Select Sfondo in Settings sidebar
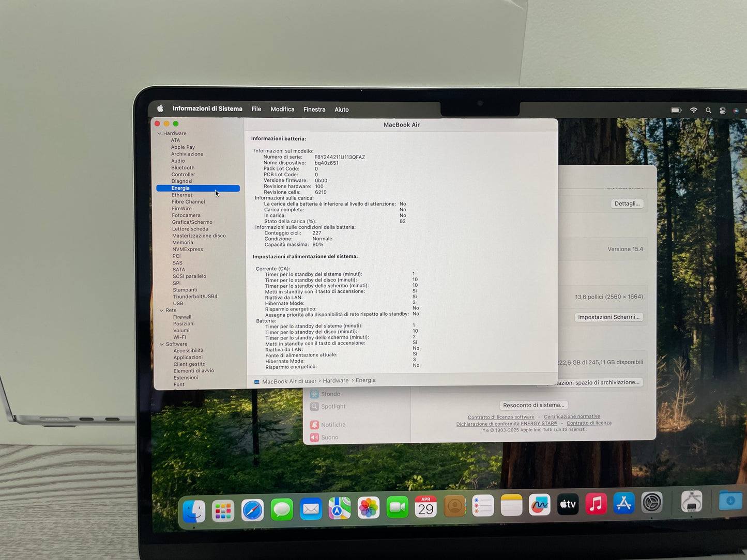747x560 pixels. coord(325,394)
